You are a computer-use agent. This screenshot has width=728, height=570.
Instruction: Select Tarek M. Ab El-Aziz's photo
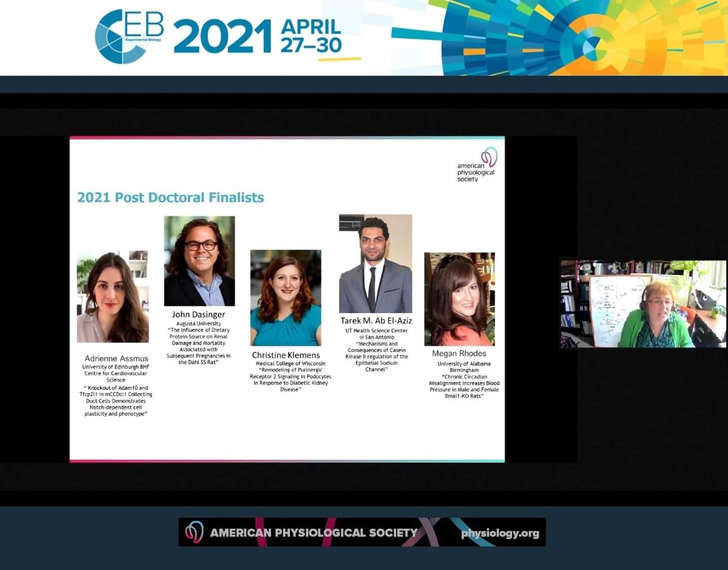pos(375,263)
